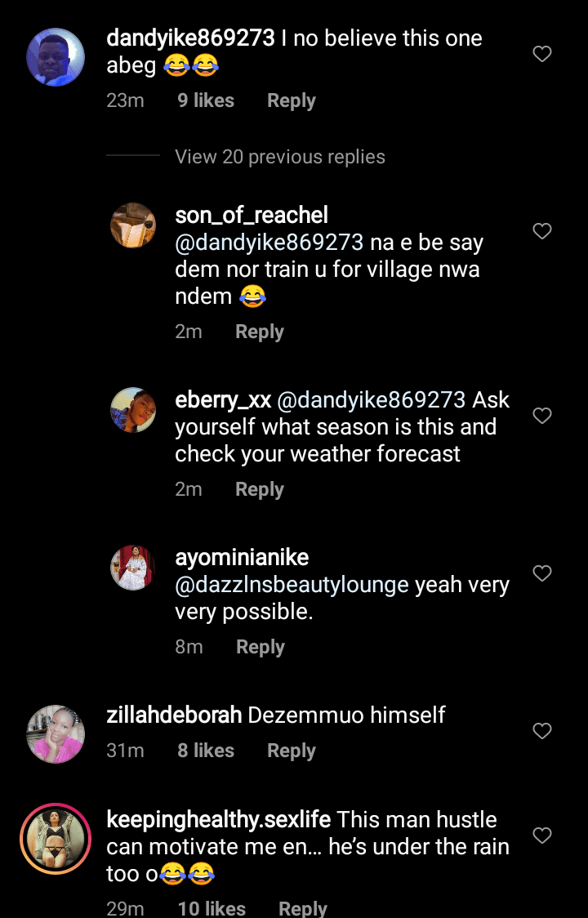The height and width of the screenshot is (918, 588).
Task: Like zillahdeborah's Dezemmuo comment
Action: pyautogui.click(x=542, y=731)
